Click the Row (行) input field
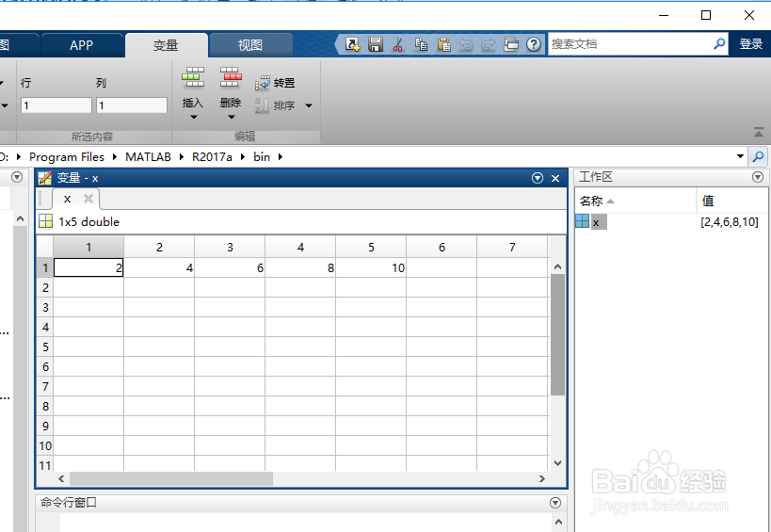The image size is (771, 532). pyautogui.click(x=56, y=105)
